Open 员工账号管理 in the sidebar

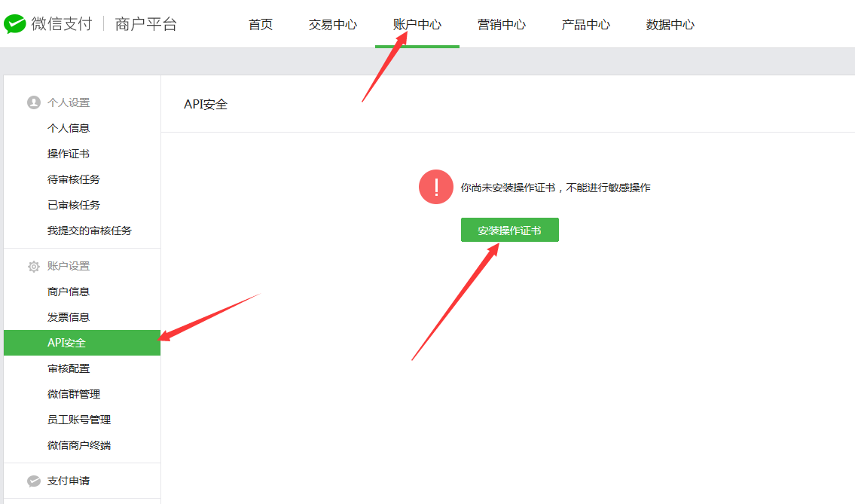pyautogui.click(x=79, y=420)
